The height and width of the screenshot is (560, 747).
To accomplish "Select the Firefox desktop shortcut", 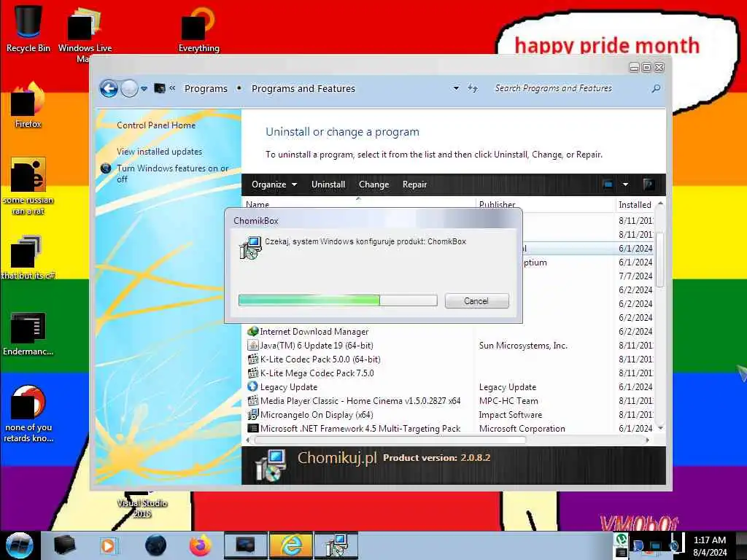I will [28, 105].
